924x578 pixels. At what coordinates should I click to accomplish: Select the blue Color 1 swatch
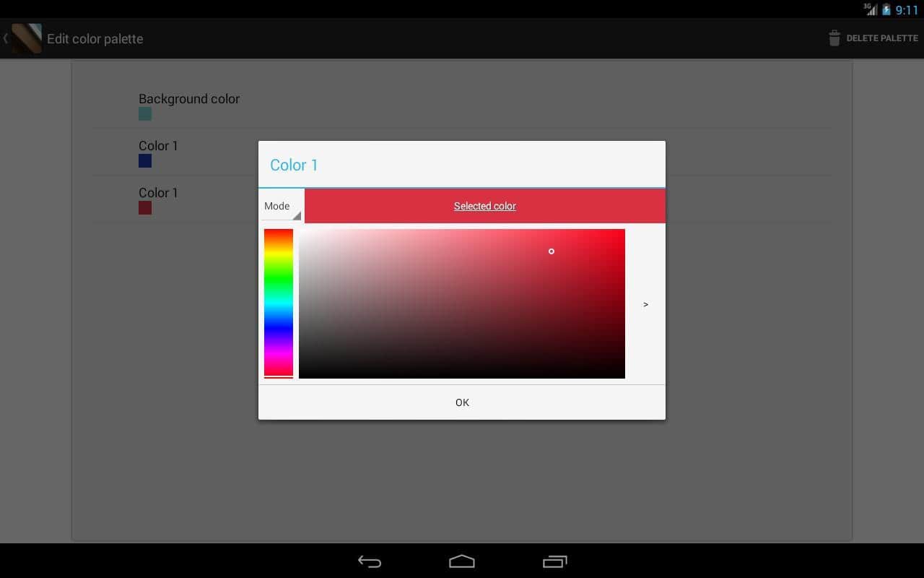click(145, 161)
